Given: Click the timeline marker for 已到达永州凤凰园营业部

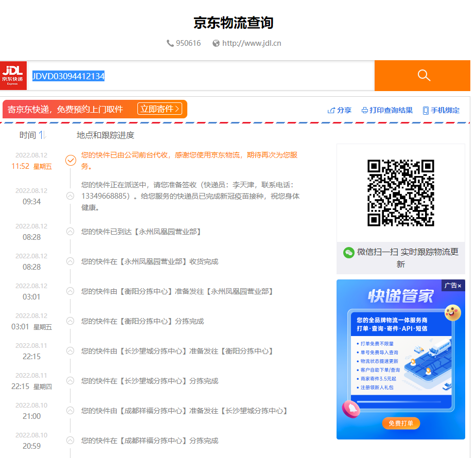Looking at the screenshot, I should 70,232.
